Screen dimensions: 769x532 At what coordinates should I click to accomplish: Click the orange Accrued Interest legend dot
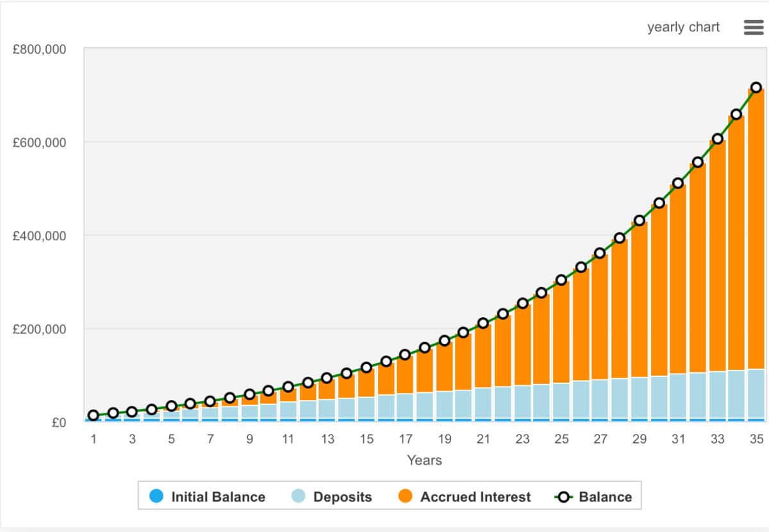click(x=405, y=496)
